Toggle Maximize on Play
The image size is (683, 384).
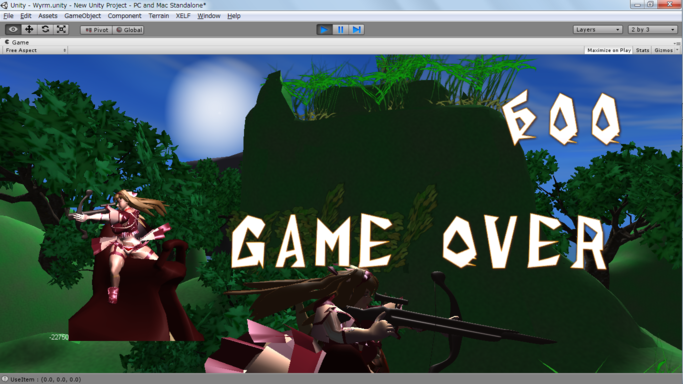point(609,51)
